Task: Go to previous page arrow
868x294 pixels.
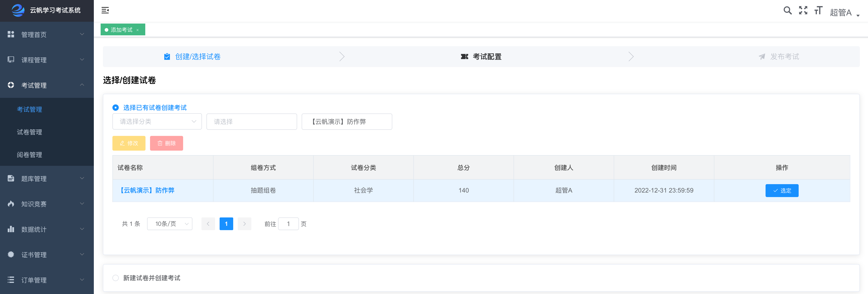Action: click(208, 224)
